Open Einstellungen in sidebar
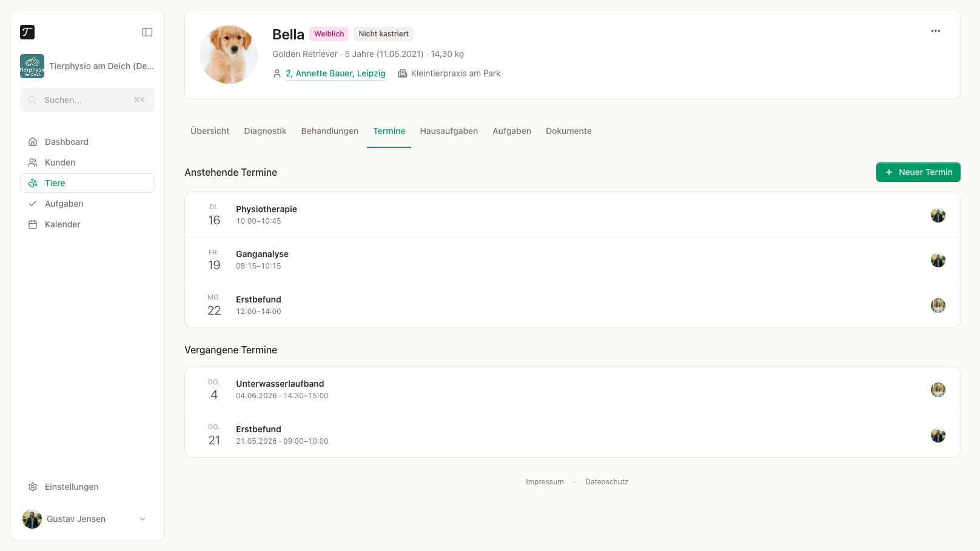This screenshot has height=551, width=980. (87, 487)
